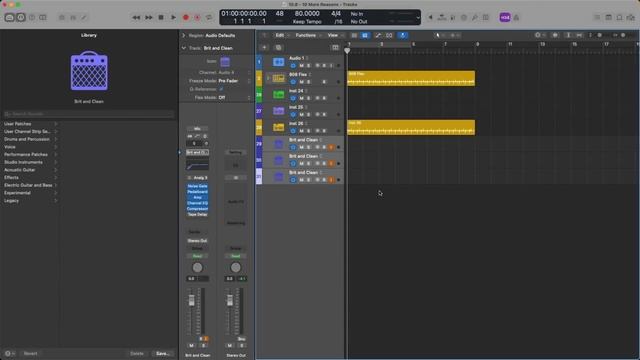Click the purple Inst 25 track icon
The height and width of the screenshot is (360, 640).
tap(278, 111)
